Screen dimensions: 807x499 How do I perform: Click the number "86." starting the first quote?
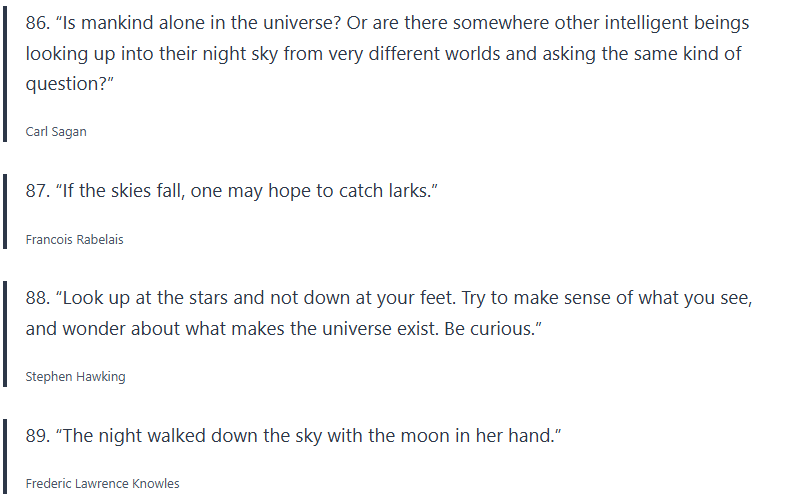(38, 23)
